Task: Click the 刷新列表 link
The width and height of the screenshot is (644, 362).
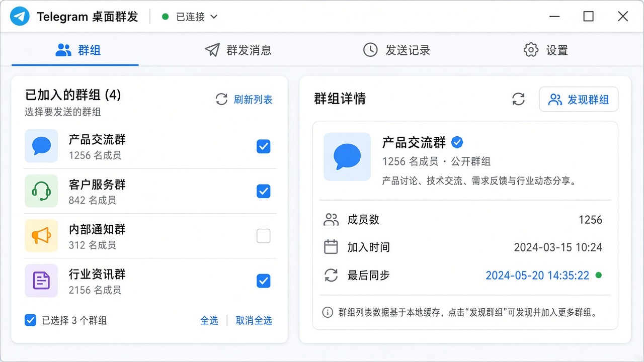Action: pyautogui.click(x=253, y=100)
